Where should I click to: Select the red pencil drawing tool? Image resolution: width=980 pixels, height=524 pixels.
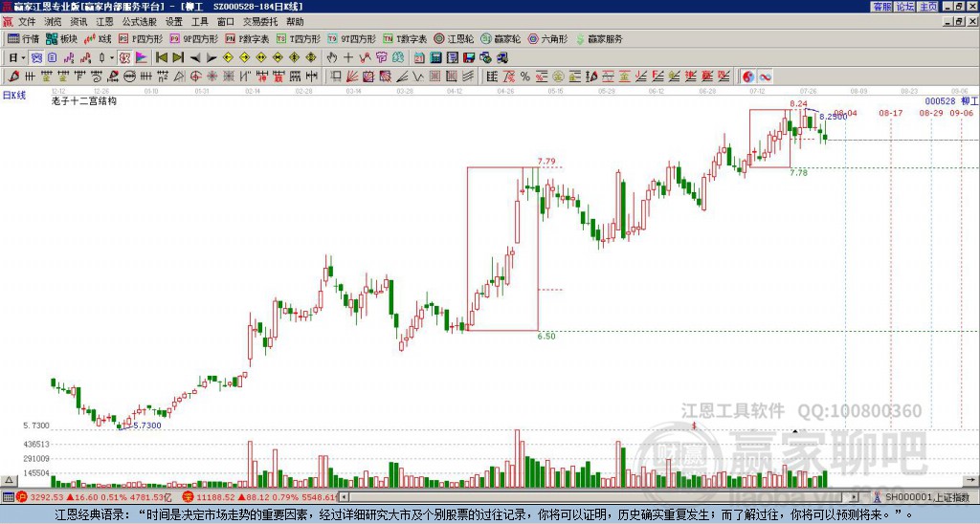pos(13,76)
